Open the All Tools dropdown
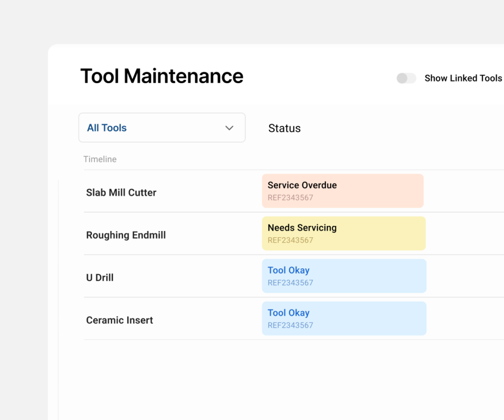The image size is (504, 420). tap(162, 128)
